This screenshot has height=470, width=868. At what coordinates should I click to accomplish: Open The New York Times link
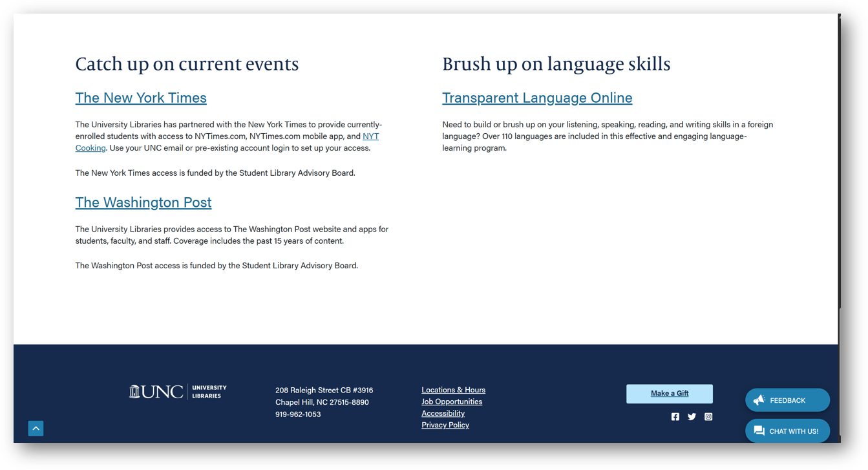point(141,98)
